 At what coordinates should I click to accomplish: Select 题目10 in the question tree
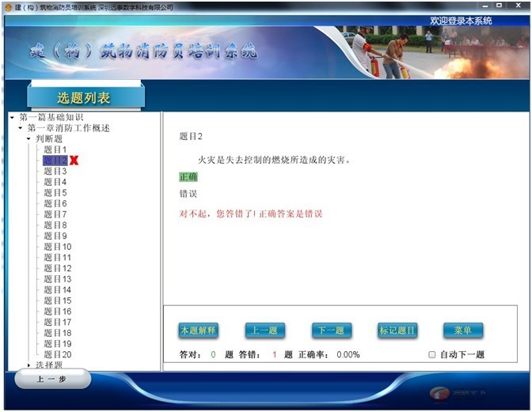pyautogui.click(x=57, y=247)
